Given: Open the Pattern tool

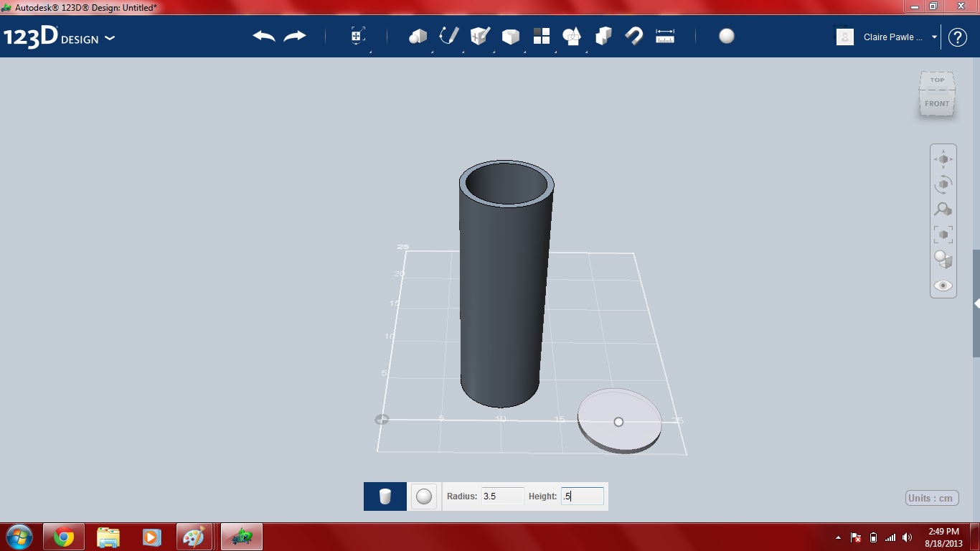Looking at the screenshot, I should [542, 36].
